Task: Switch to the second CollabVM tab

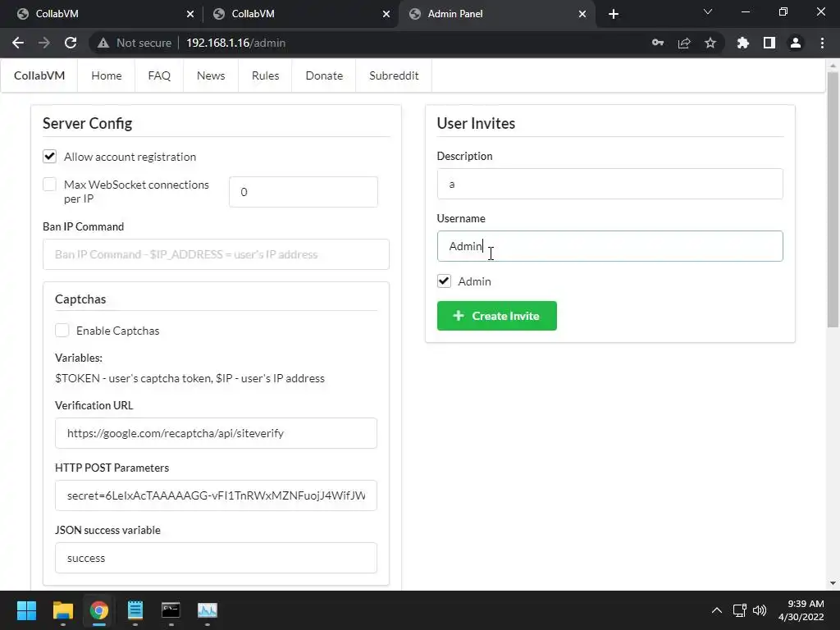Action: point(300,14)
